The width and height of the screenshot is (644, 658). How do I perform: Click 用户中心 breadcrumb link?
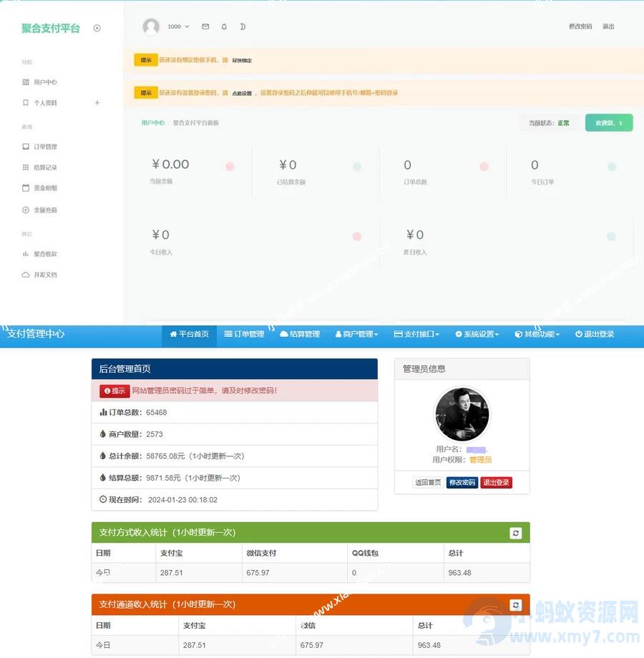tap(153, 122)
